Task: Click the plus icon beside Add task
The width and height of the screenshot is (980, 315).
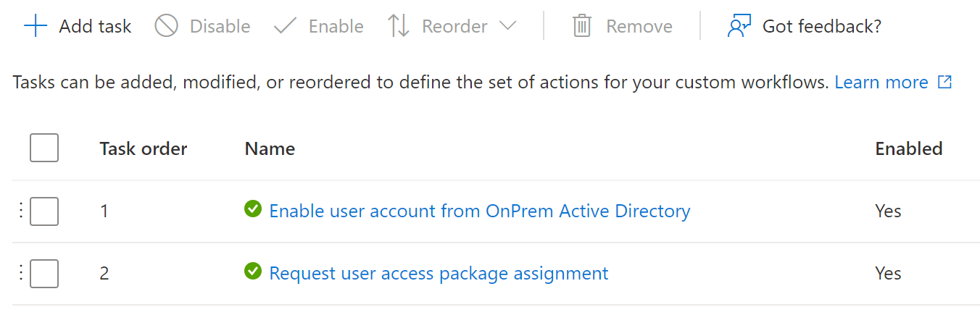Action: coord(36,27)
